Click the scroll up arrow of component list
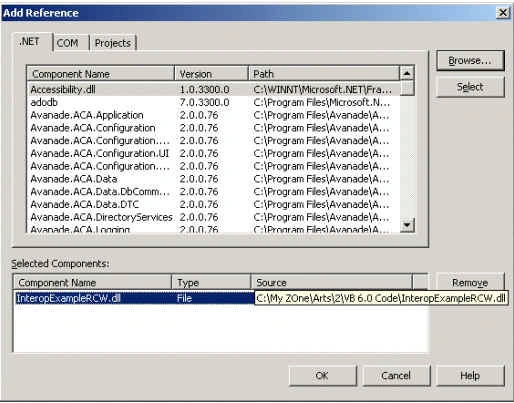 click(407, 73)
